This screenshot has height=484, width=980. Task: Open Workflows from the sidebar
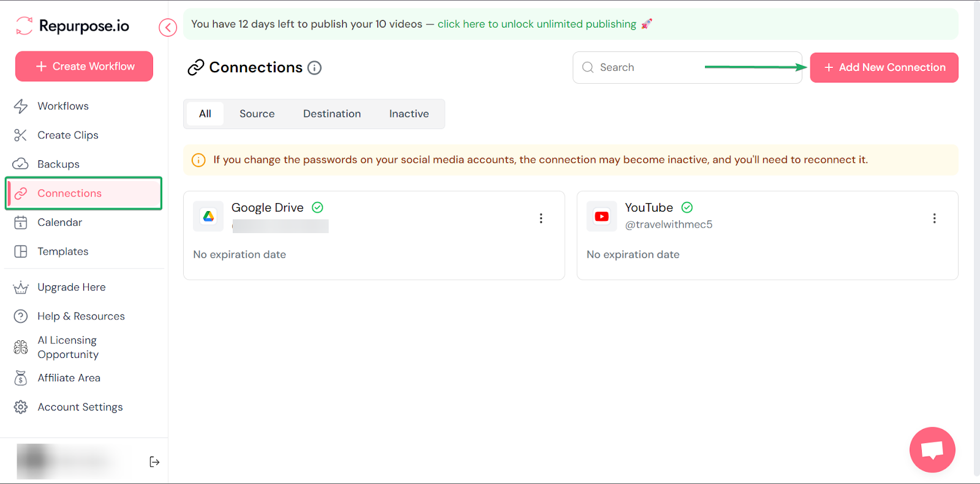tap(63, 106)
